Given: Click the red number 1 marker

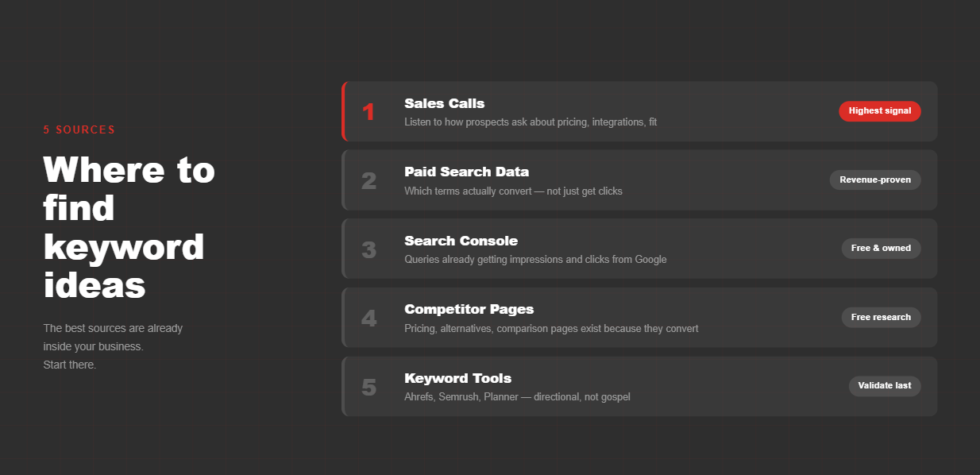Looking at the screenshot, I should [368, 112].
